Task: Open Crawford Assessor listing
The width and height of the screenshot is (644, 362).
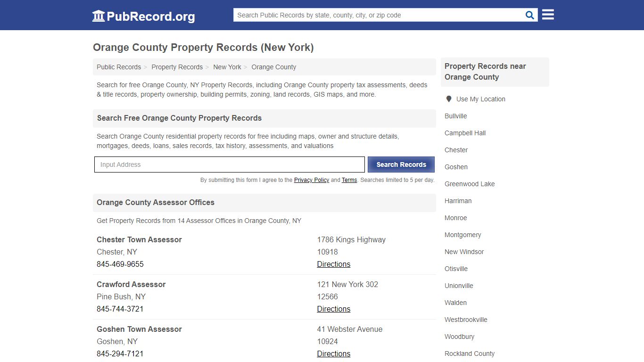Action: pyautogui.click(x=131, y=284)
